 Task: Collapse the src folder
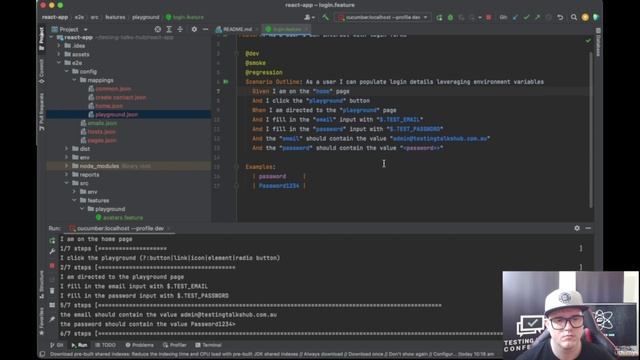[x=67, y=183]
